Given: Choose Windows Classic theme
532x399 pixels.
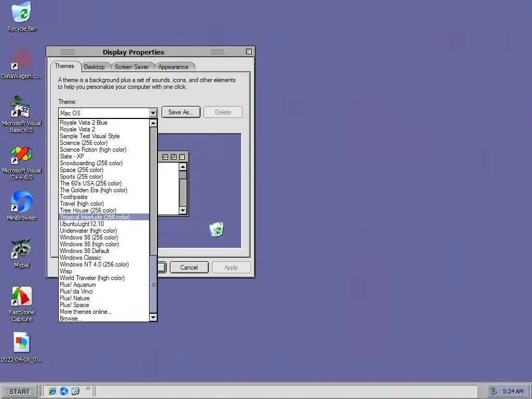Looking at the screenshot, I should tap(104, 258).
